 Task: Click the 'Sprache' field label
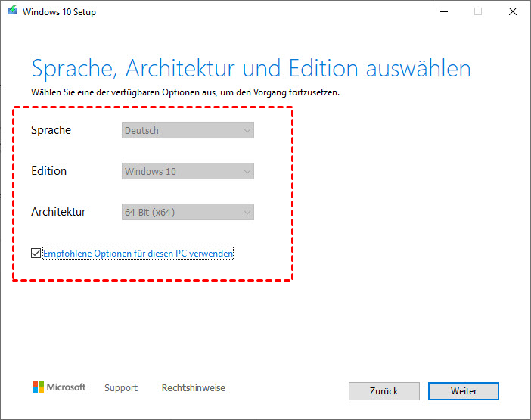tap(51, 130)
